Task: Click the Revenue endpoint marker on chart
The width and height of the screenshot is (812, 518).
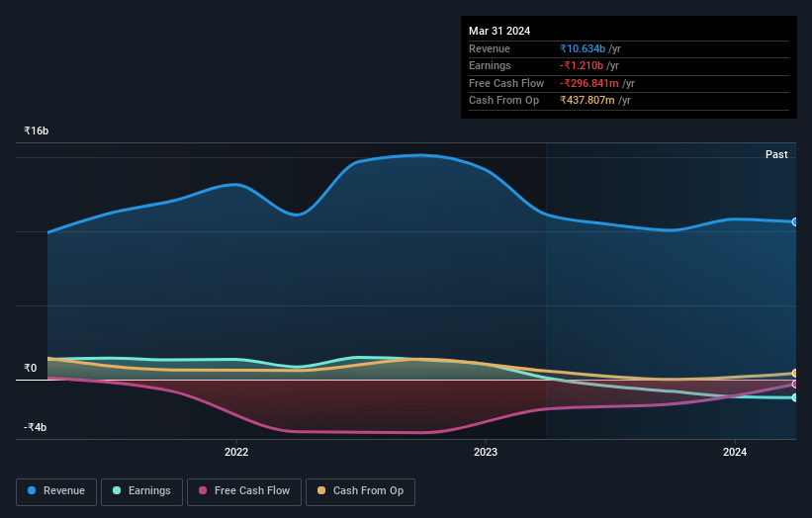Action: [x=795, y=222]
